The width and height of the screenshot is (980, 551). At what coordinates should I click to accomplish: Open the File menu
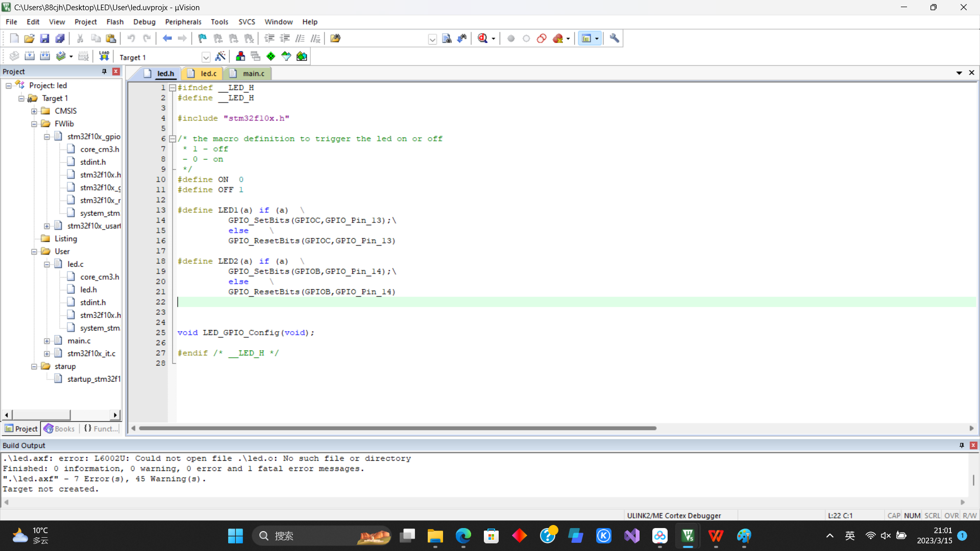tap(11, 22)
